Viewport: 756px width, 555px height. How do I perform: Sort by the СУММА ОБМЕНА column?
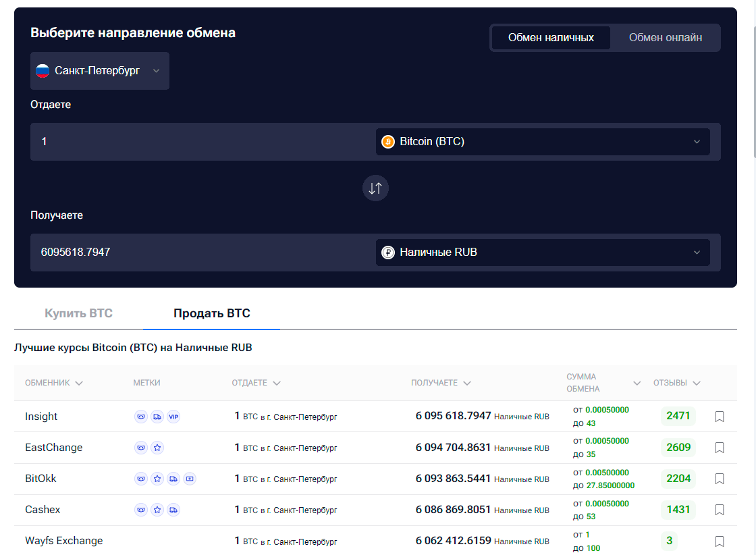tap(603, 383)
